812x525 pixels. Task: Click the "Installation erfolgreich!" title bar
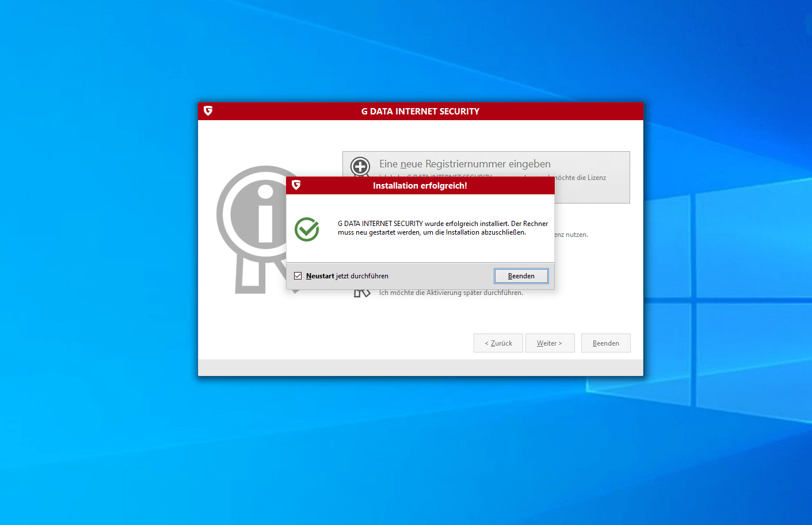[420, 185]
